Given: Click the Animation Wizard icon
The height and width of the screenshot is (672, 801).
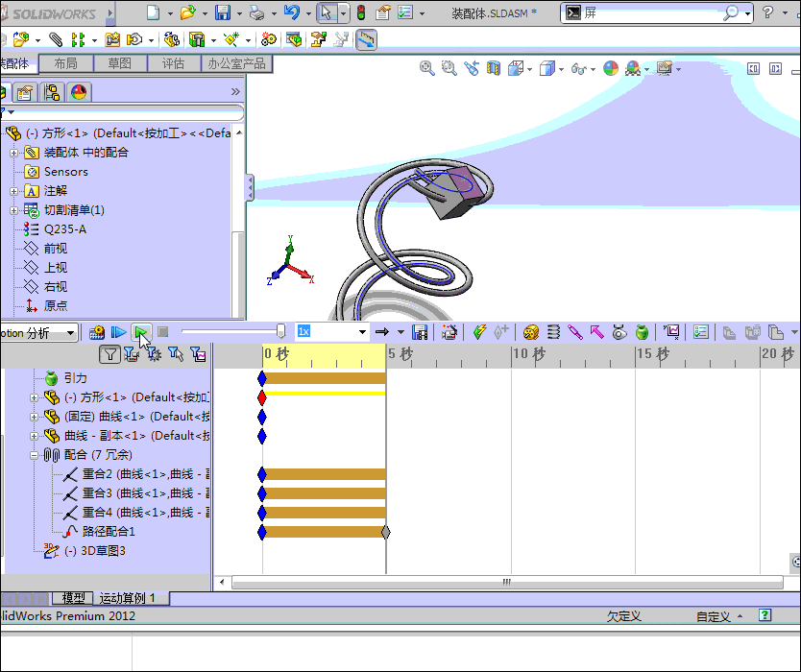Looking at the screenshot, I should [x=449, y=332].
